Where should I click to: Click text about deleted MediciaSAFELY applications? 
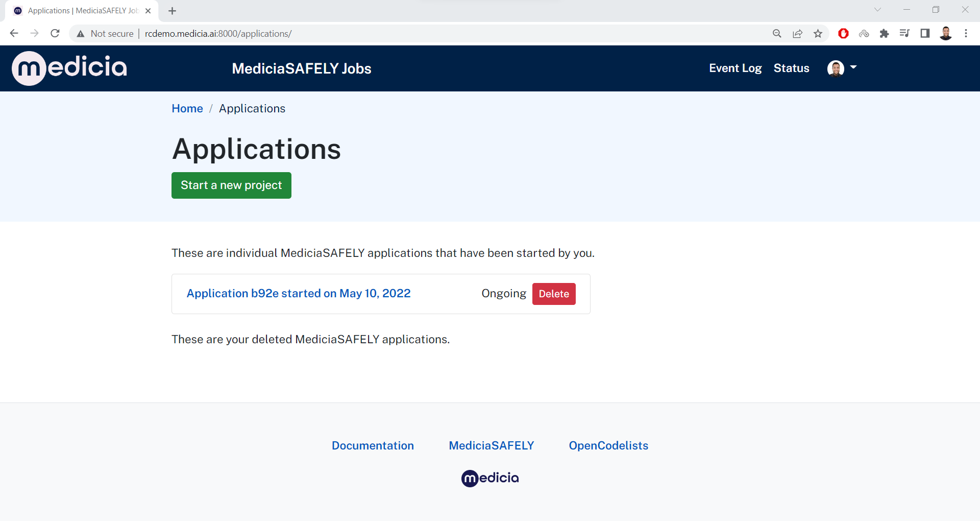310,339
